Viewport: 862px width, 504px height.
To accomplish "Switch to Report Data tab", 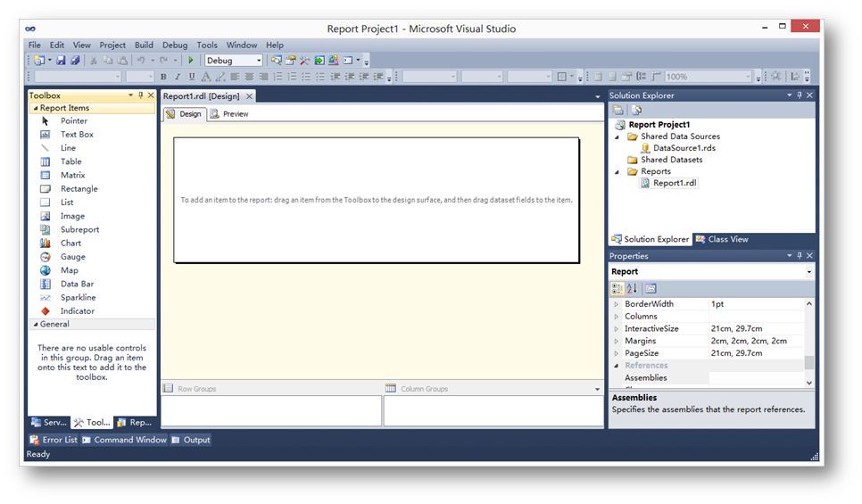I will click(135, 422).
